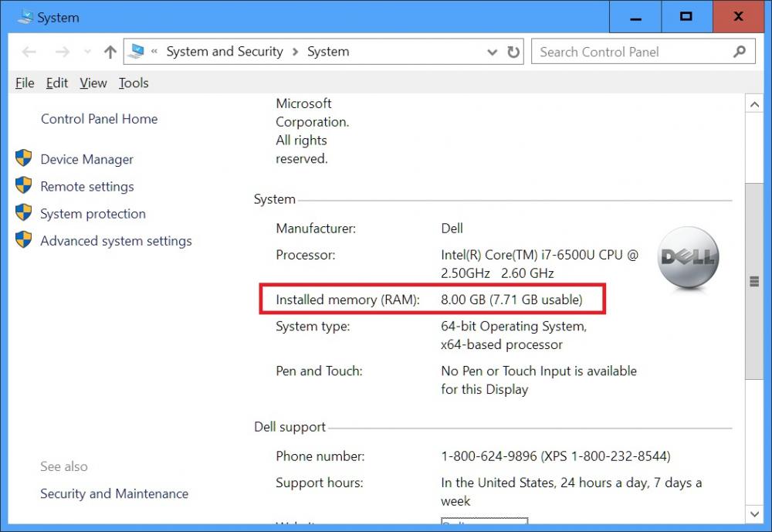The width and height of the screenshot is (772, 532).
Task: Click shield icon beside Advanced system settings
Action: (24, 239)
